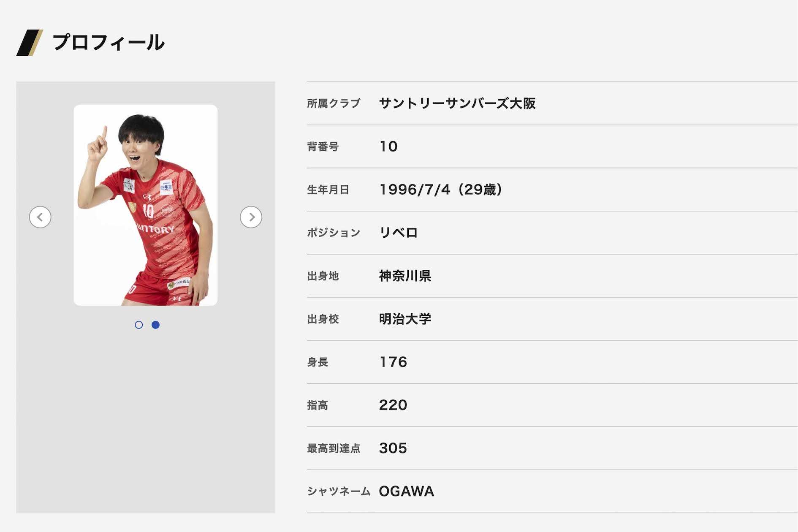Click the 指高 value 220
This screenshot has width=798, height=532.
tap(393, 405)
